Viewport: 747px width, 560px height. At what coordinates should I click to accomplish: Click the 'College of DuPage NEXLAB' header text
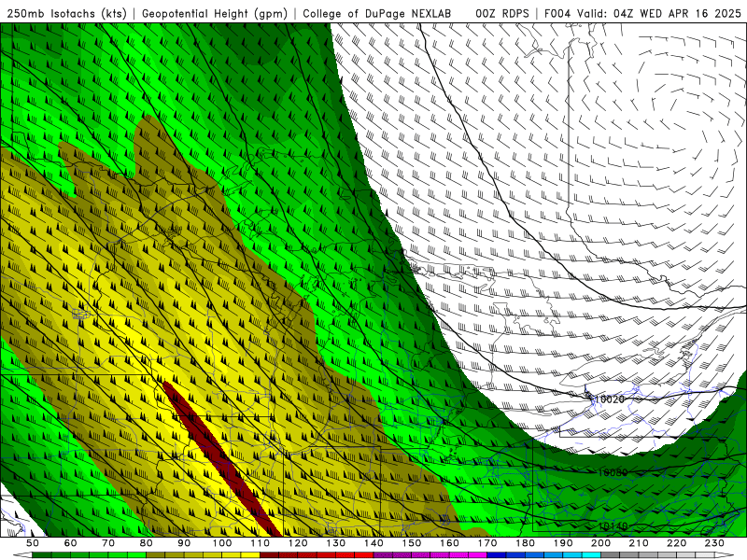377,14
